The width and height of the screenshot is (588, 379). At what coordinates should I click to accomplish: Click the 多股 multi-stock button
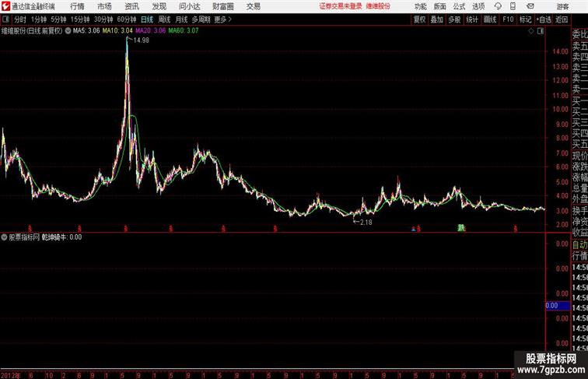point(454,19)
